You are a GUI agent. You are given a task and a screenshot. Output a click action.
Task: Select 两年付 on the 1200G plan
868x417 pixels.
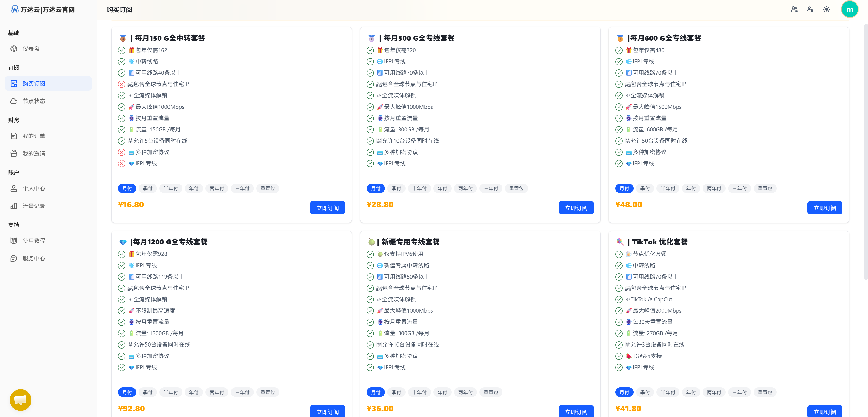pyautogui.click(x=217, y=392)
